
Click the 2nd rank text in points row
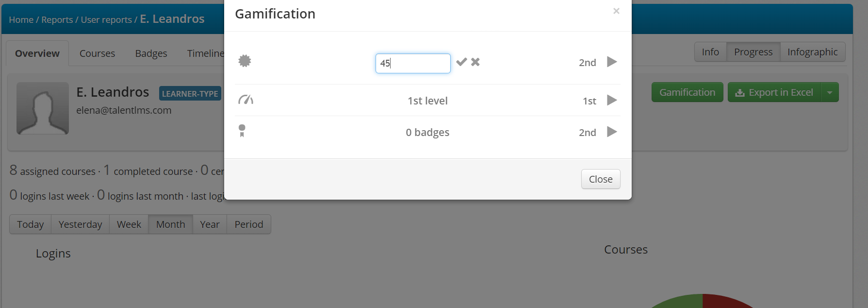tap(587, 62)
